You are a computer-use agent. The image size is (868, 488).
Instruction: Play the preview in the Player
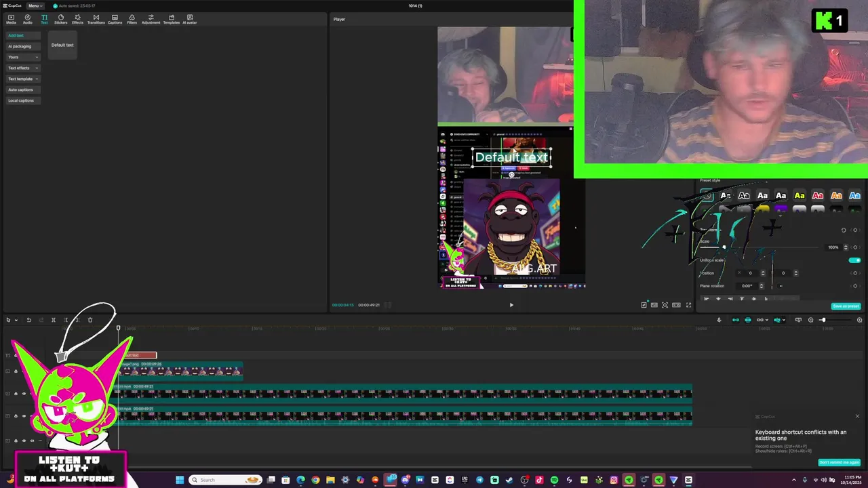coord(511,305)
